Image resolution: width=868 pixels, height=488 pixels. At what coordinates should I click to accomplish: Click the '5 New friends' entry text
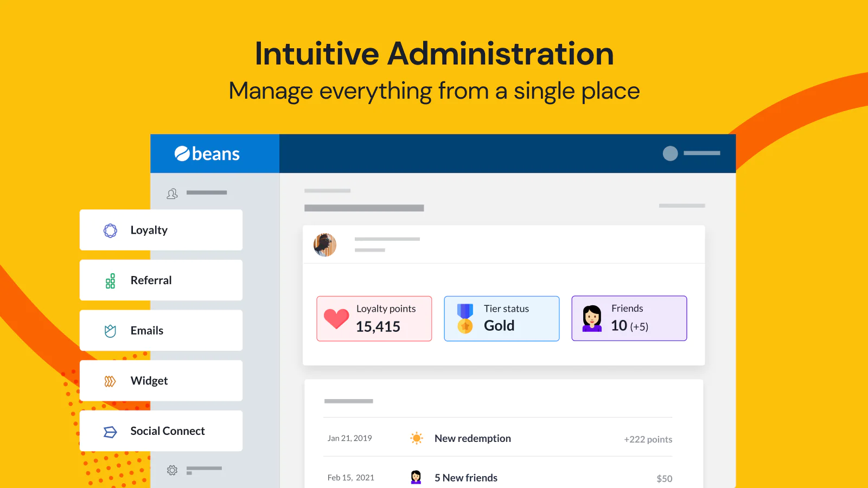pos(466,478)
